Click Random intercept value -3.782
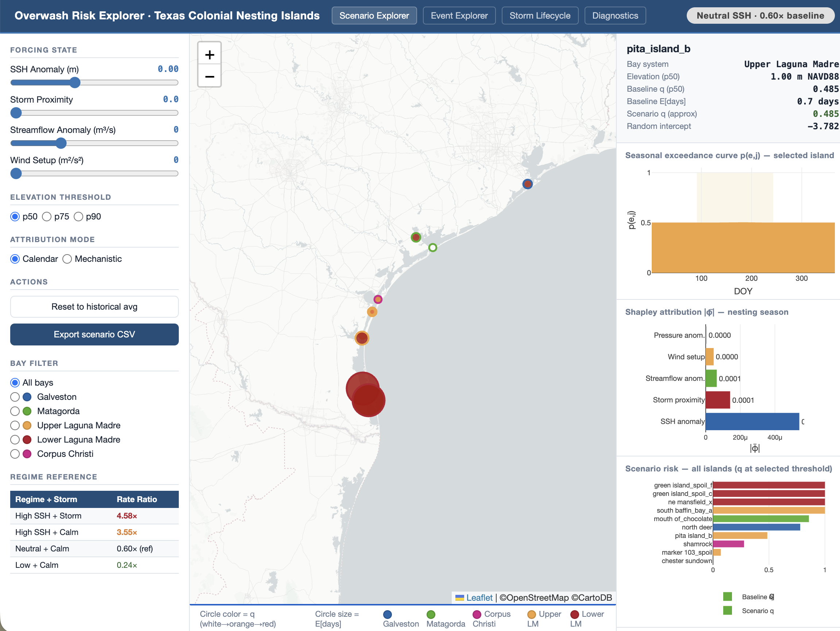840x631 pixels. pyautogui.click(x=823, y=126)
